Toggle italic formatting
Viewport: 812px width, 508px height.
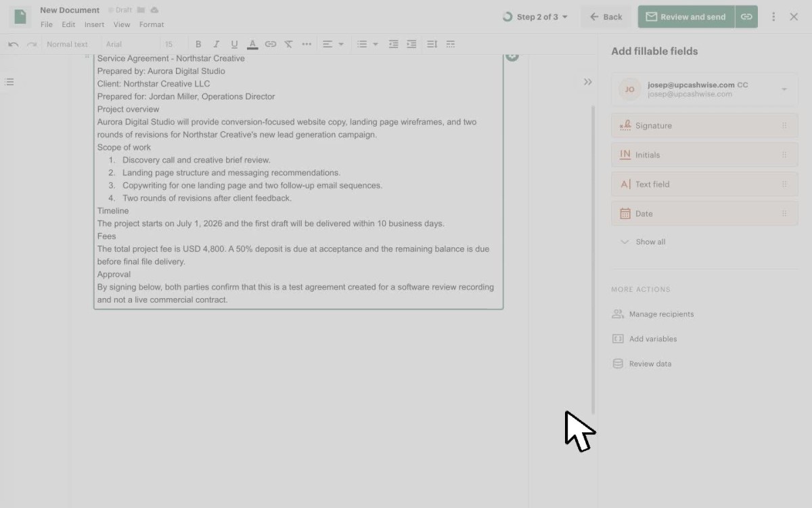point(217,44)
